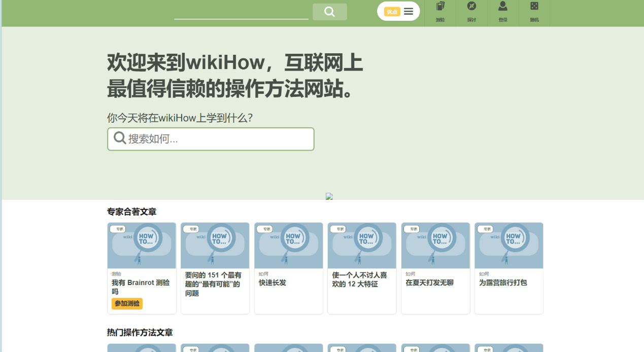Open the 探讨 explore compass icon
The height and width of the screenshot is (352, 644).
click(x=471, y=12)
